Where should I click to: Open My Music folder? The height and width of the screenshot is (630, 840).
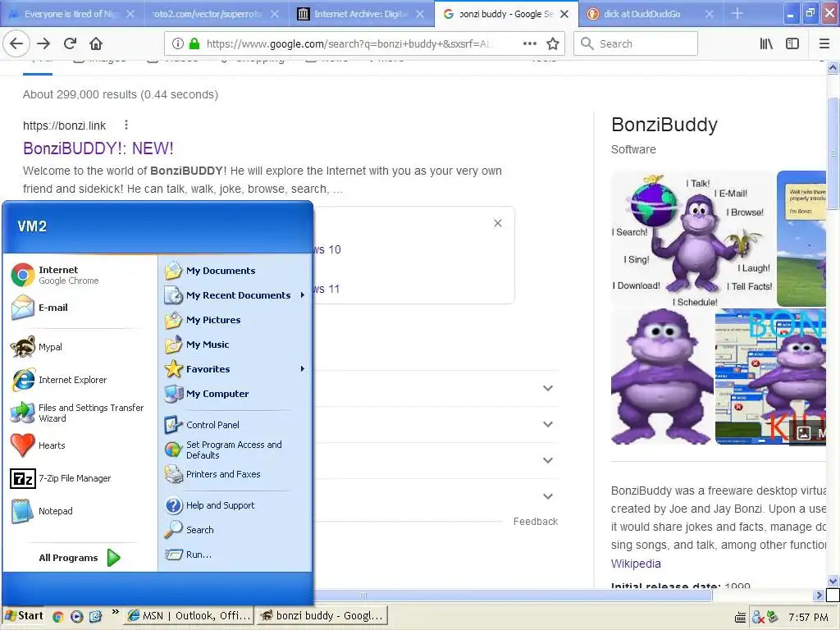(197, 345)
